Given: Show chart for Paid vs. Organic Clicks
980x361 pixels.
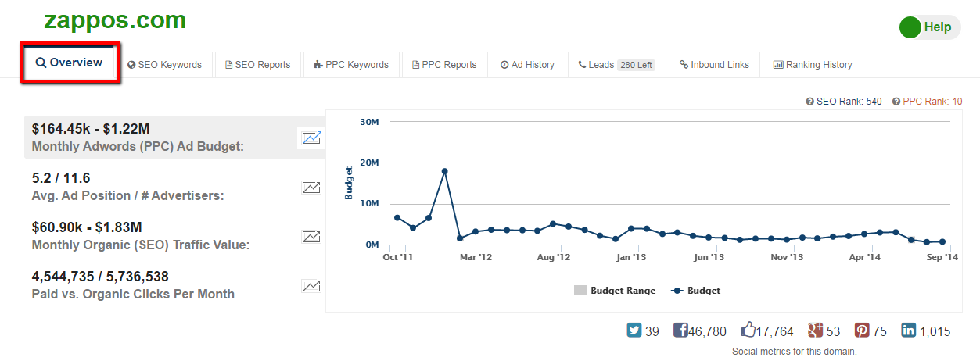Looking at the screenshot, I should (311, 285).
